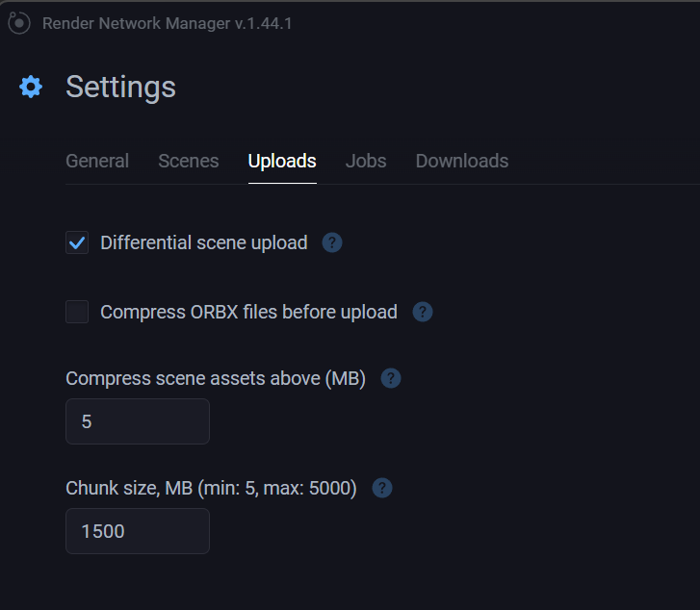This screenshot has width=700, height=610.
Task: Click the "Chunk size, MB" label text
Action: pyautogui.click(x=211, y=489)
